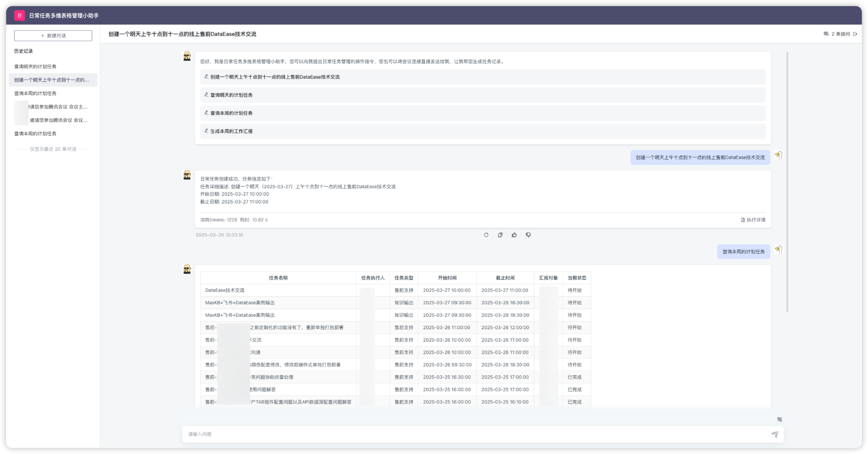
Task: Start a new chat with 新建对话
Action: pos(53,36)
